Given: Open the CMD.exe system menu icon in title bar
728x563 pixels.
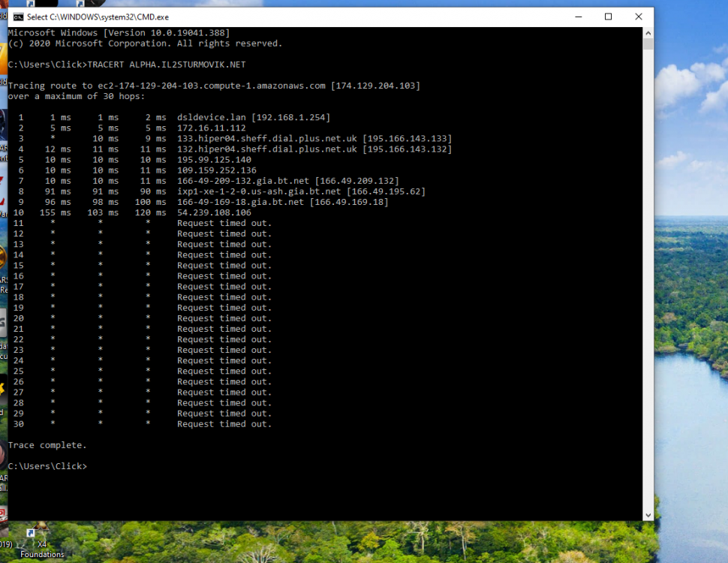Looking at the screenshot, I should pyautogui.click(x=20, y=17).
